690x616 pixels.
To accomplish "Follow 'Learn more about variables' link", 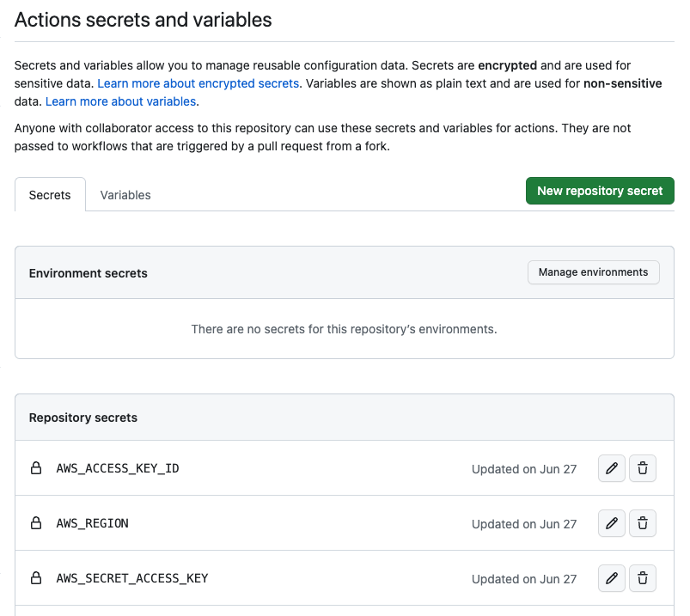I will [x=120, y=101].
